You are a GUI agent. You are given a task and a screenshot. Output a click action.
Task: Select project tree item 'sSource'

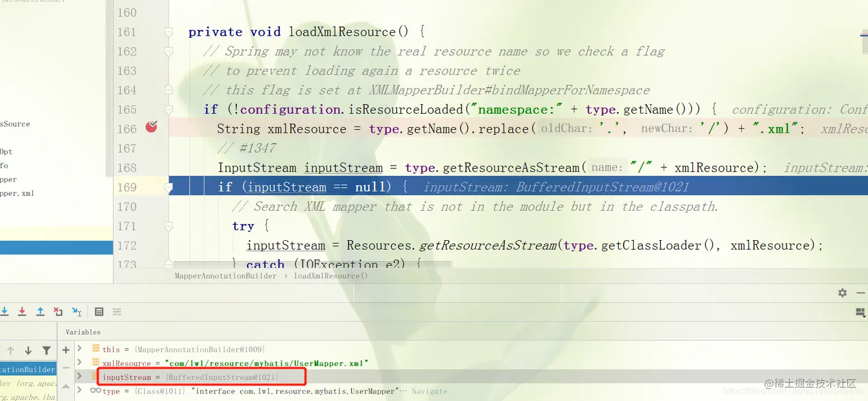(x=15, y=124)
